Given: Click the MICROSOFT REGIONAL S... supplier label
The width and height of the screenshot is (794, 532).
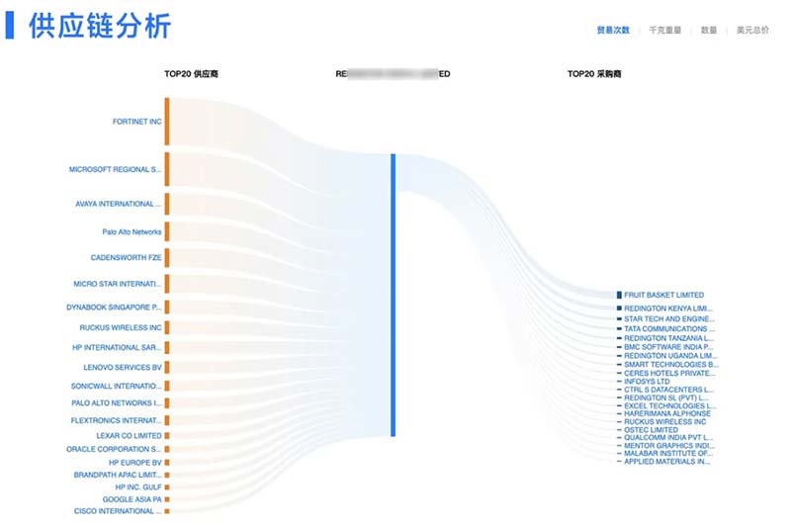Looking at the screenshot, I should click(116, 169).
